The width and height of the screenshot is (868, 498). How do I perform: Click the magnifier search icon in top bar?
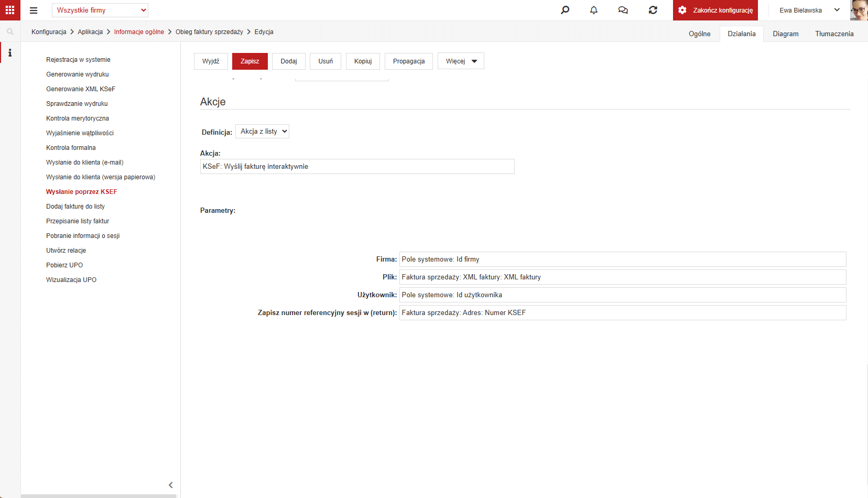[x=565, y=10]
